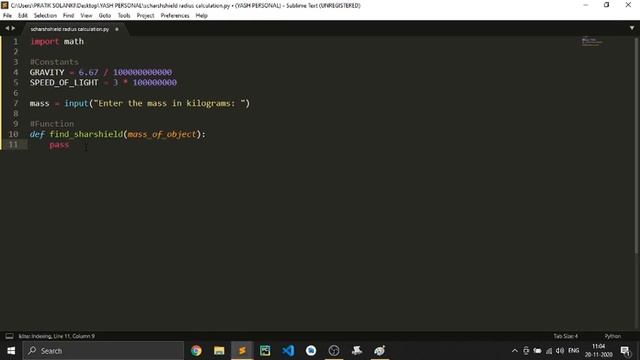Click the 'pass' keyword on line 11
640x360 pixels.
tap(59, 144)
